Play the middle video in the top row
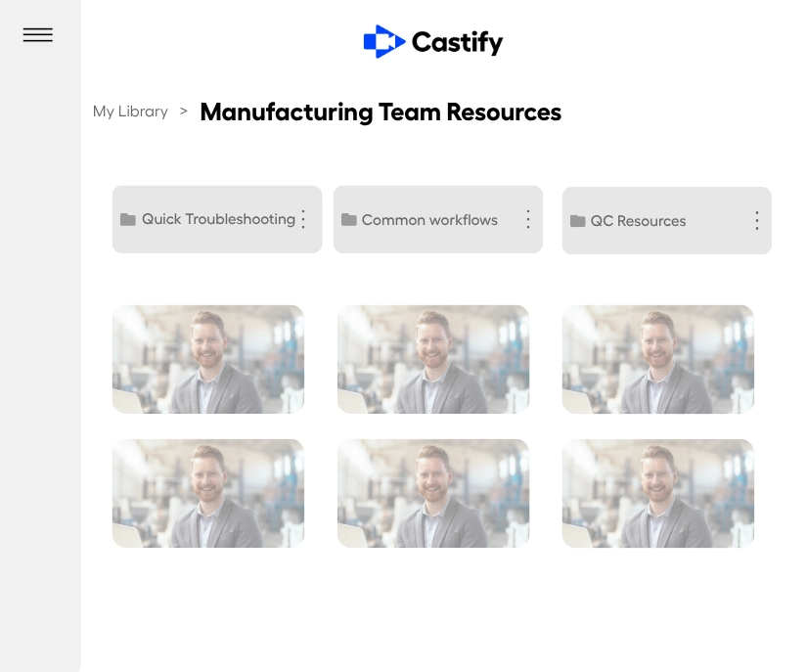 (x=433, y=359)
